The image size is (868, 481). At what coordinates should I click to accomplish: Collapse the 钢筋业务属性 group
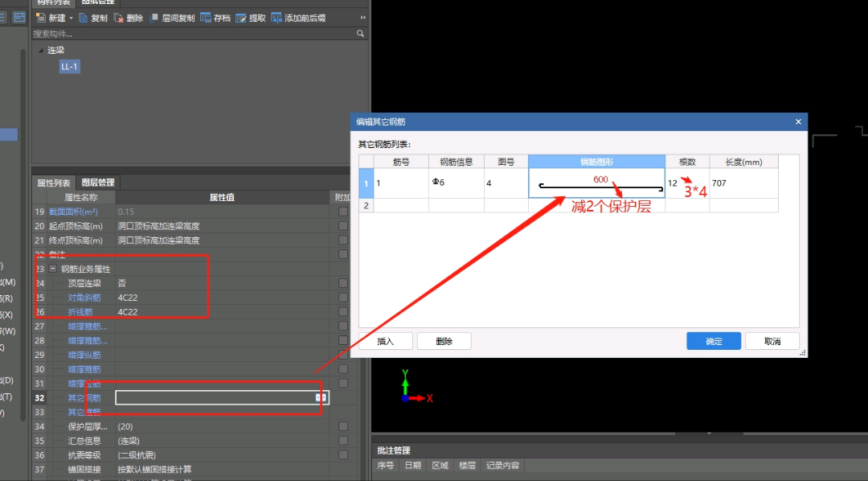point(52,269)
